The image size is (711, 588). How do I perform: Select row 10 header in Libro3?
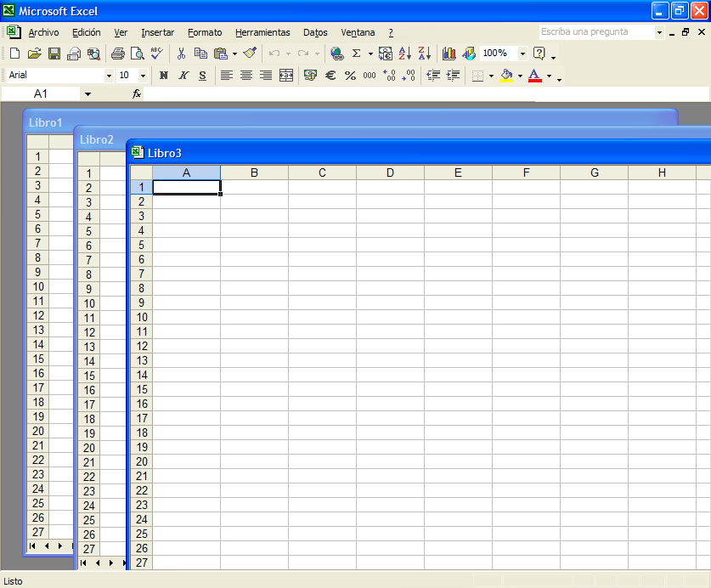click(x=142, y=317)
